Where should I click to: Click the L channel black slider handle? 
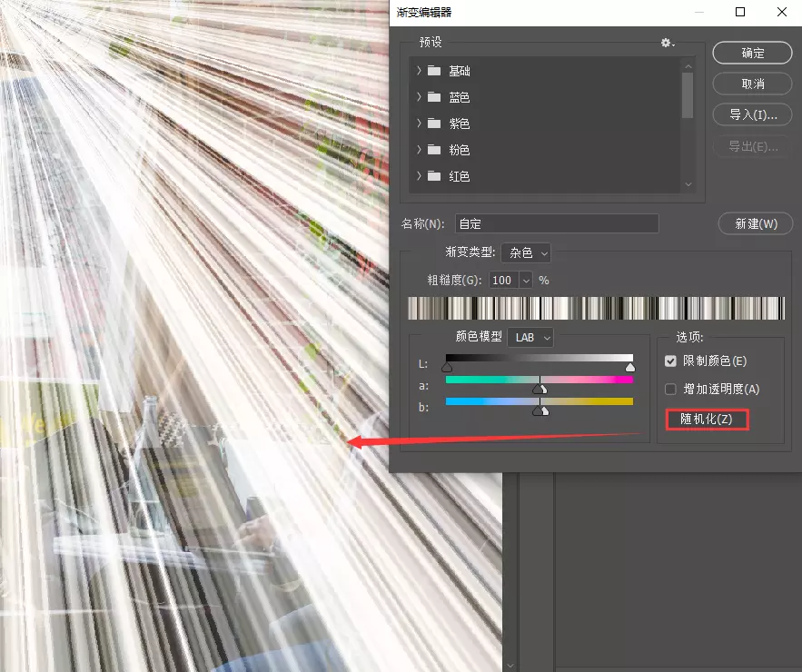click(447, 367)
